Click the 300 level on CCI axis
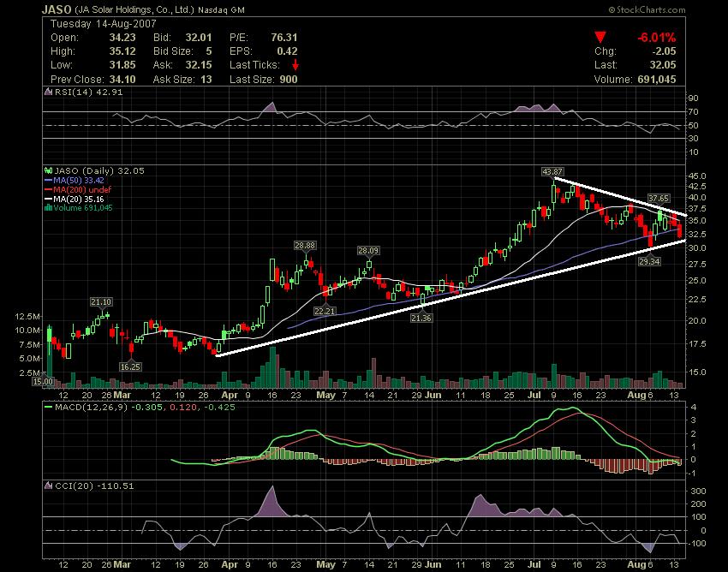728x572 pixels. (699, 492)
